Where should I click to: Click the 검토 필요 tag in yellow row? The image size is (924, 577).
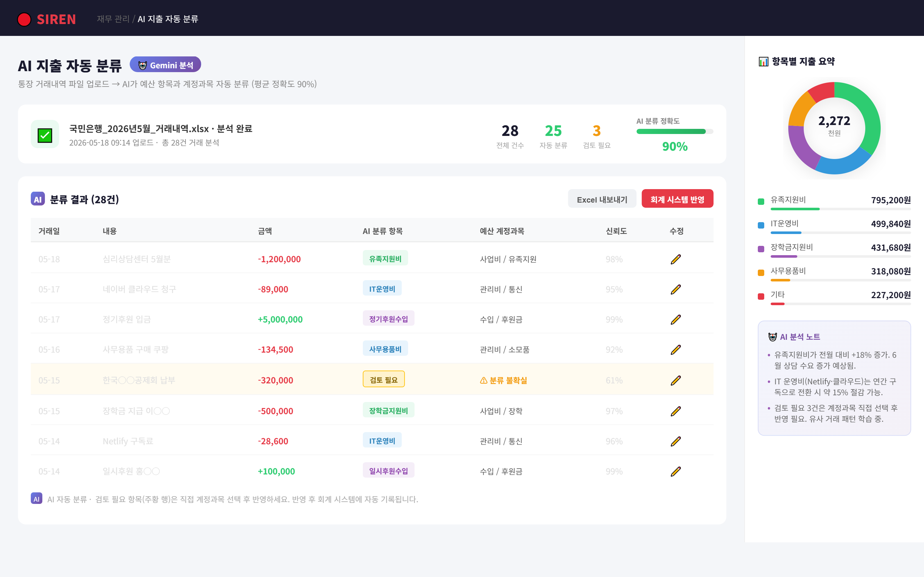point(384,380)
